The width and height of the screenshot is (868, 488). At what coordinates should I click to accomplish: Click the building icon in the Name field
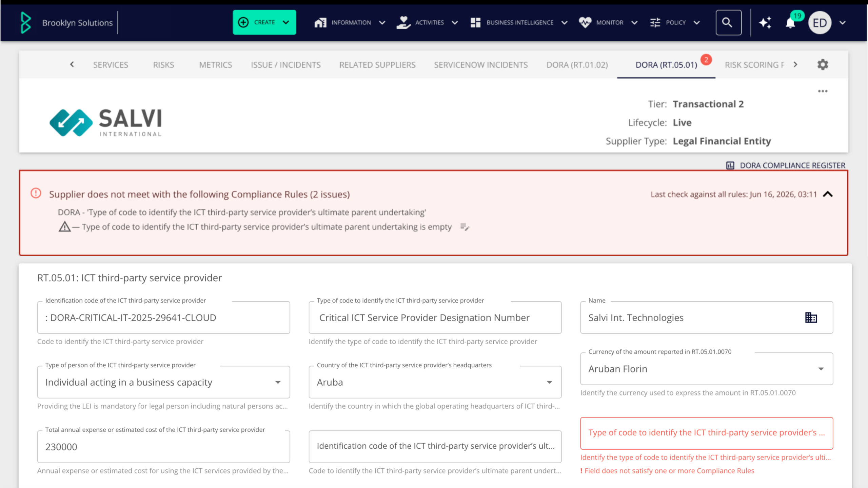click(811, 318)
